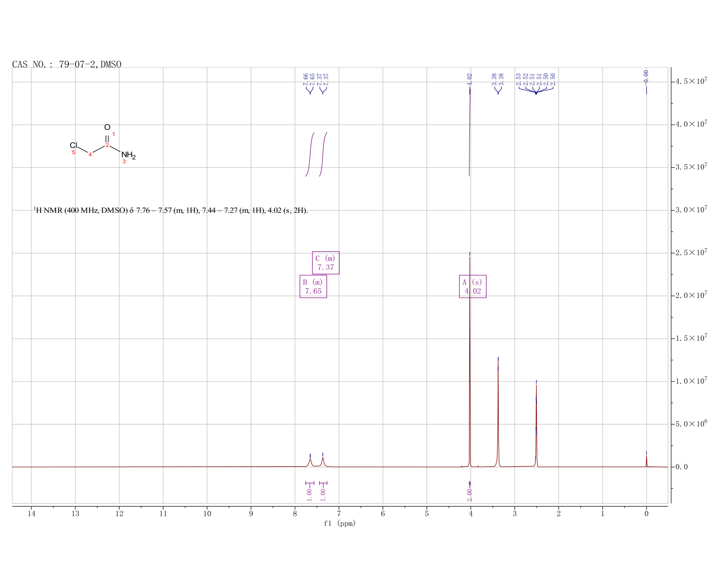Click the 0.00 TMS peak label
The width and height of the screenshot is (728, 563).
click(x=646, y=77)
